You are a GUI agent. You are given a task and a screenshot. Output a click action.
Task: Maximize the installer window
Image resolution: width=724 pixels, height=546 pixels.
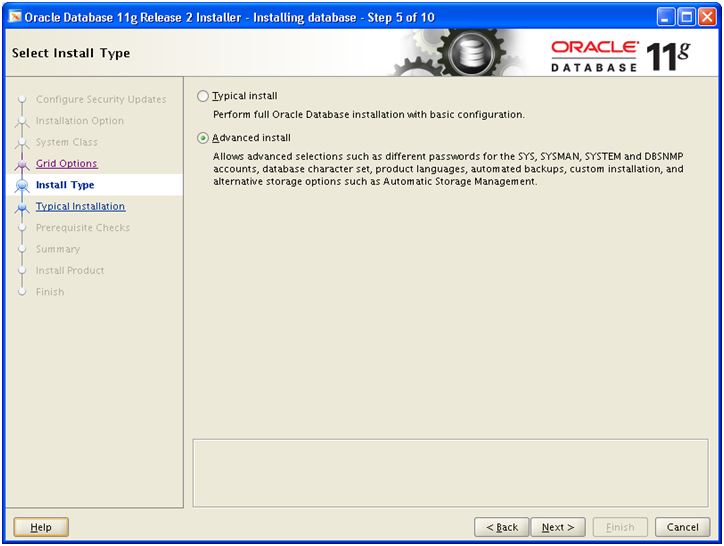pos(687,18)
